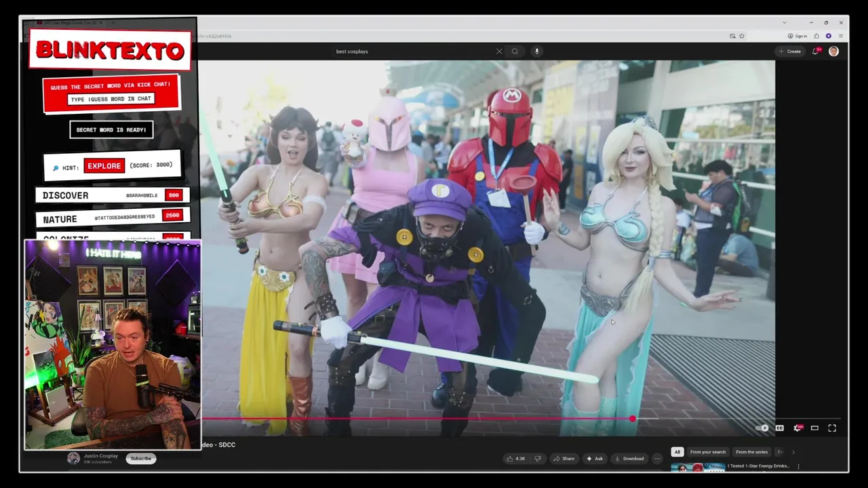The height and width of the screenshot is (488, 868).
Task: Click the EXPLORE hint word
Action: (104, 166)
